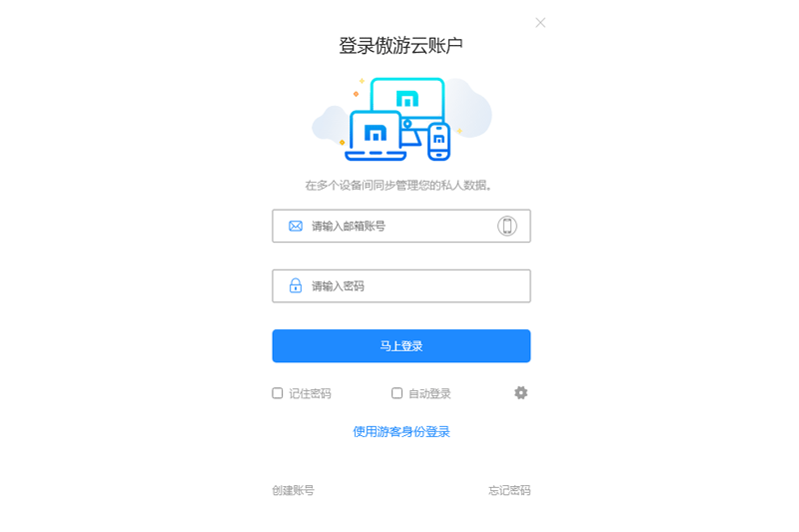Enable the 自动登录 checkbox
The width and height of the screenshot is (799, 532).
[397, 393]
